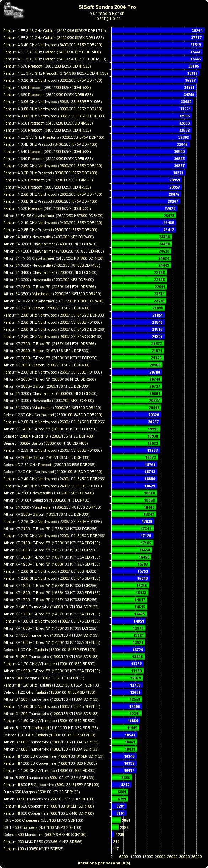Select the Pentium 4 560 Prescott label
This screenshot has width=208, height=868.
(47, 88)
